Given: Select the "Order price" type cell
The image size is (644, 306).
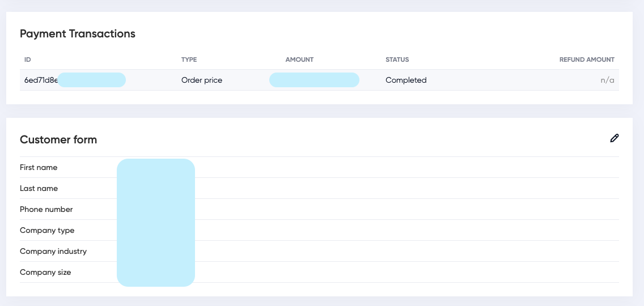Looking at the screenshot, I should 202,80.
